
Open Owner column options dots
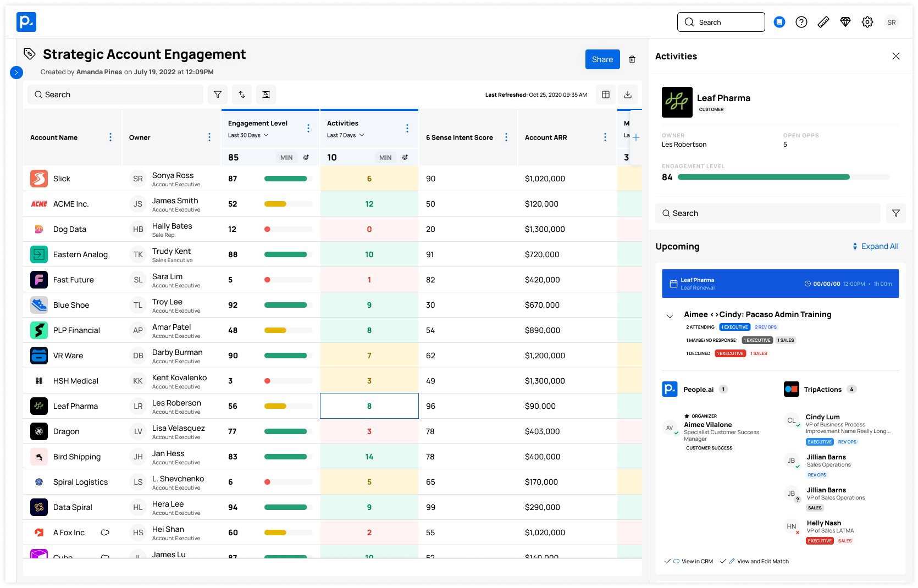click(x=209, y=137)
